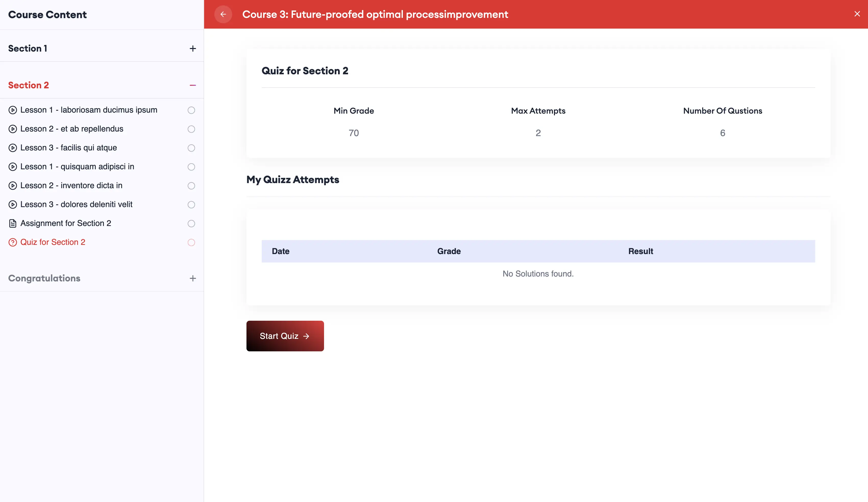Expand Section 1 with the plus icon
Screen dimensions: 868x502
(x=193, y=49)
